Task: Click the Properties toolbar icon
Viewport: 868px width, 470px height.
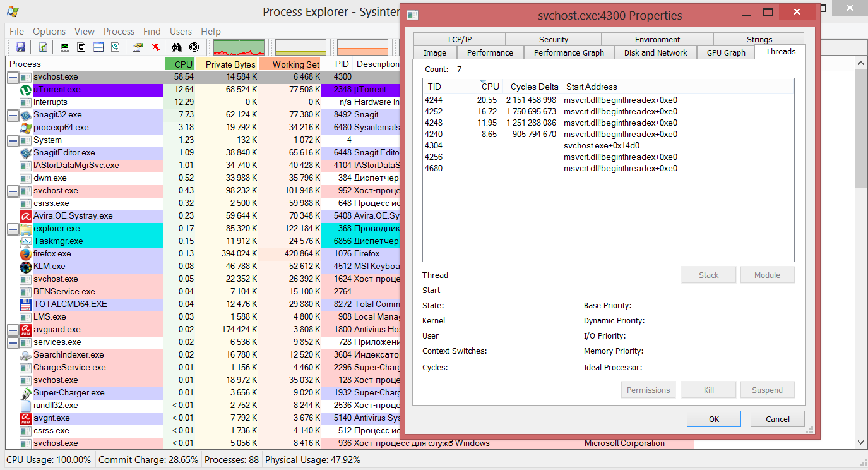Action: (137, 47)
